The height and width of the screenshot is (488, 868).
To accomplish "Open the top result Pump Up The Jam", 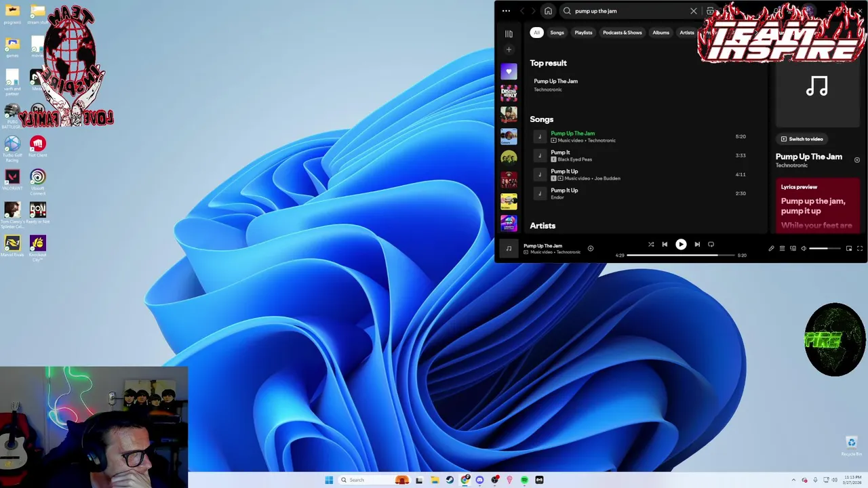I will pos(555,85).
